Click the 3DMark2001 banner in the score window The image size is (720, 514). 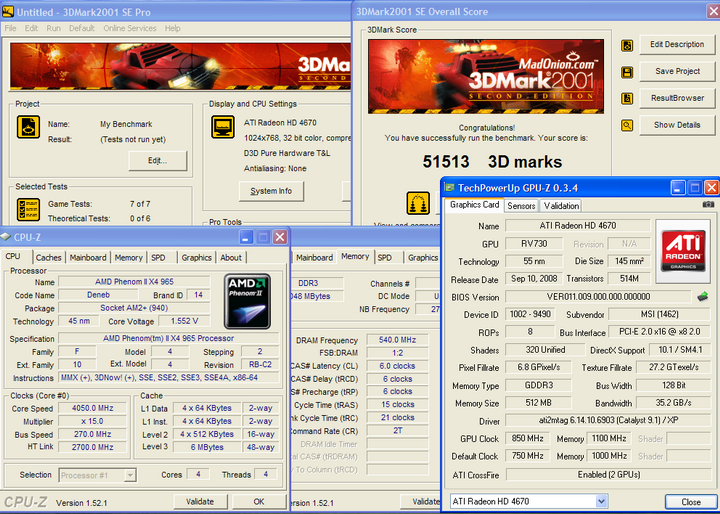tap(486, 76)
